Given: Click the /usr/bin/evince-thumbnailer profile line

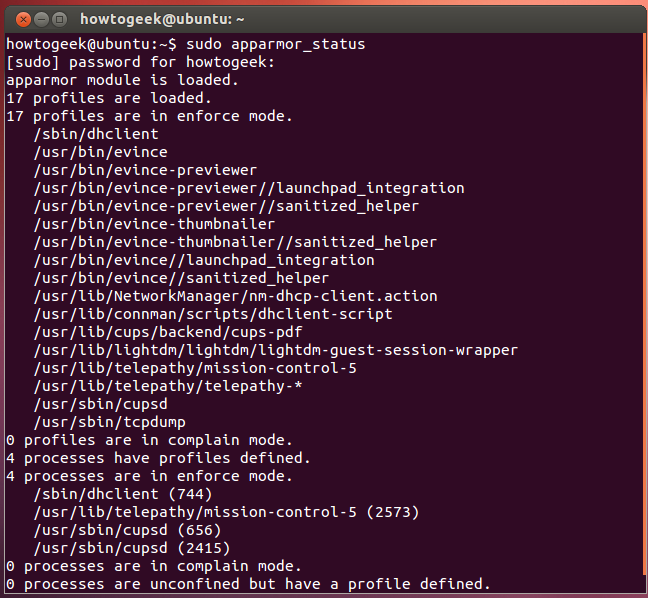Looking at the screenshot, I should tap(153, 224).
